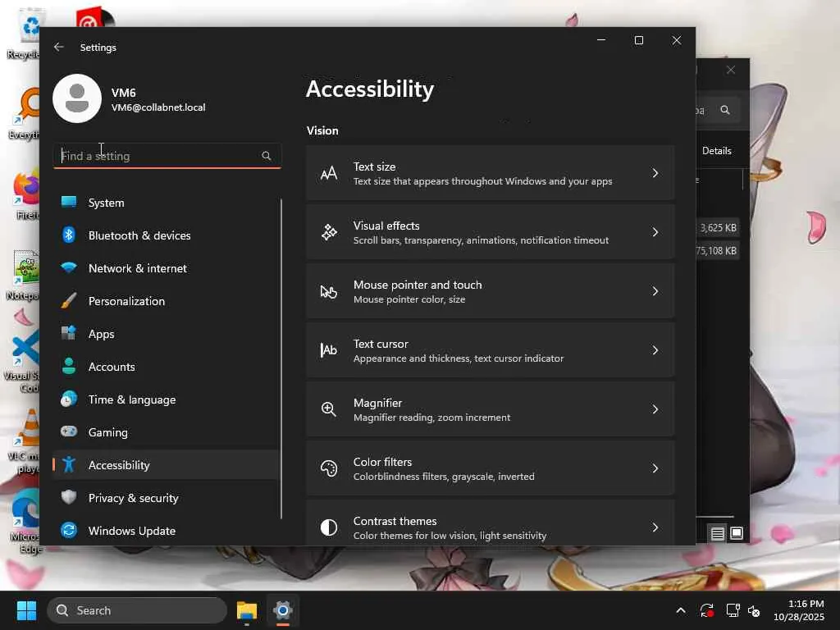This screenshot has height=630, width=840.
Task: Click the Apps icon in the sidebar
Action: point(69,333)
